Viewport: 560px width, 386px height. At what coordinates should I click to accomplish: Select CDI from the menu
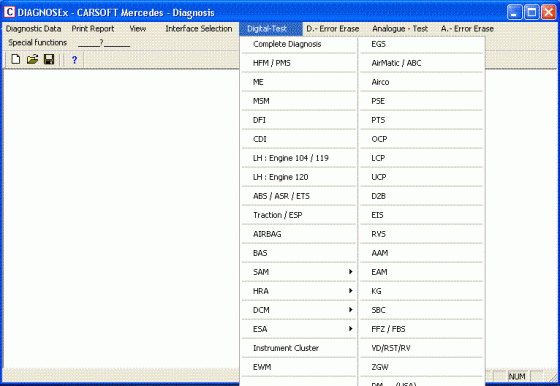(299, 139)
